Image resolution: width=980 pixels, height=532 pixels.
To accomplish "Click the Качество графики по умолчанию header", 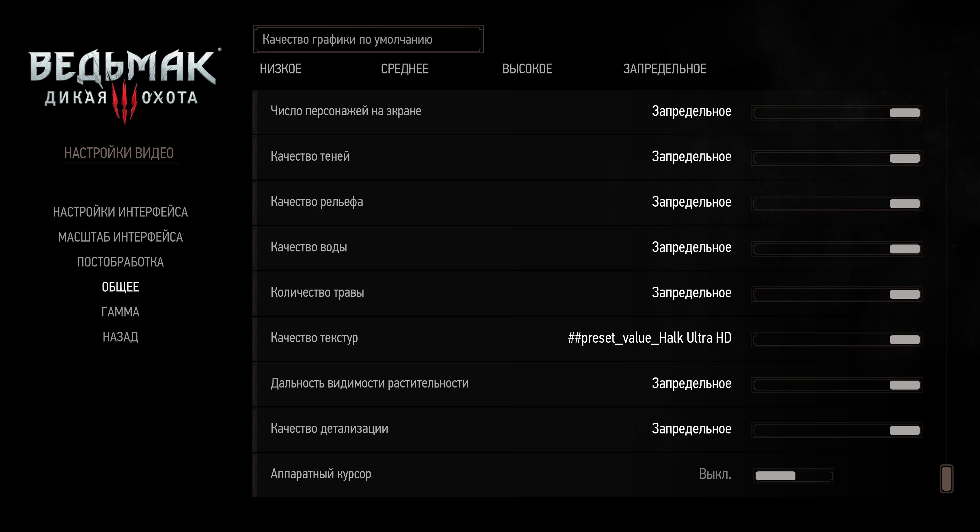I will (x=368, y=39).
